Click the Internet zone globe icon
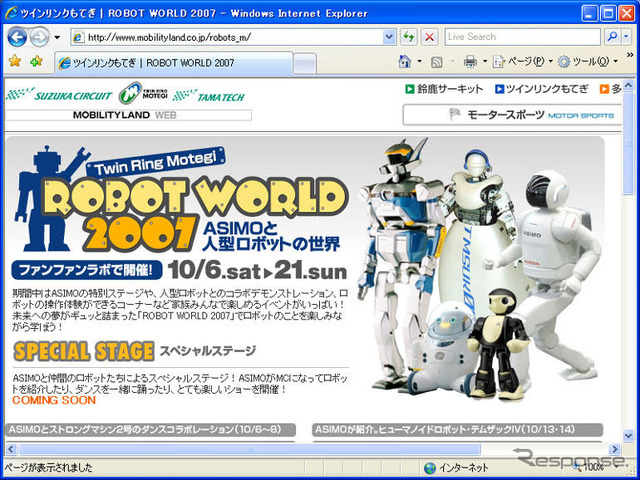 [429, 468]
